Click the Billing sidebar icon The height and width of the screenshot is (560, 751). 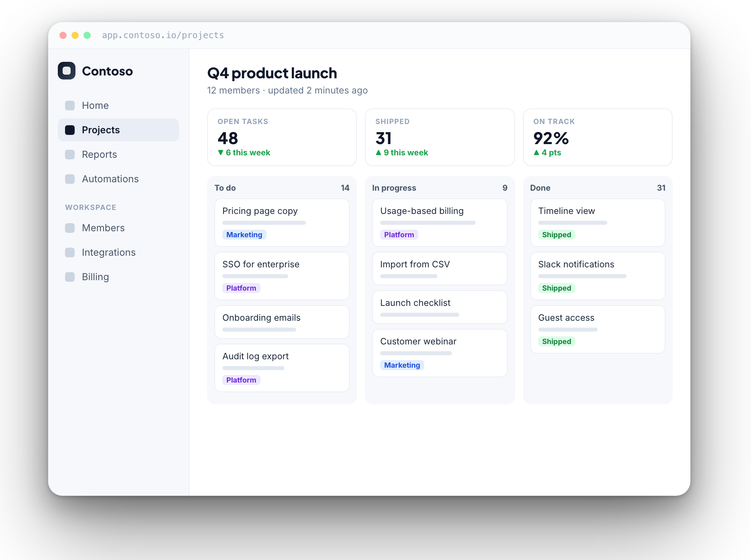pos(70,277)
